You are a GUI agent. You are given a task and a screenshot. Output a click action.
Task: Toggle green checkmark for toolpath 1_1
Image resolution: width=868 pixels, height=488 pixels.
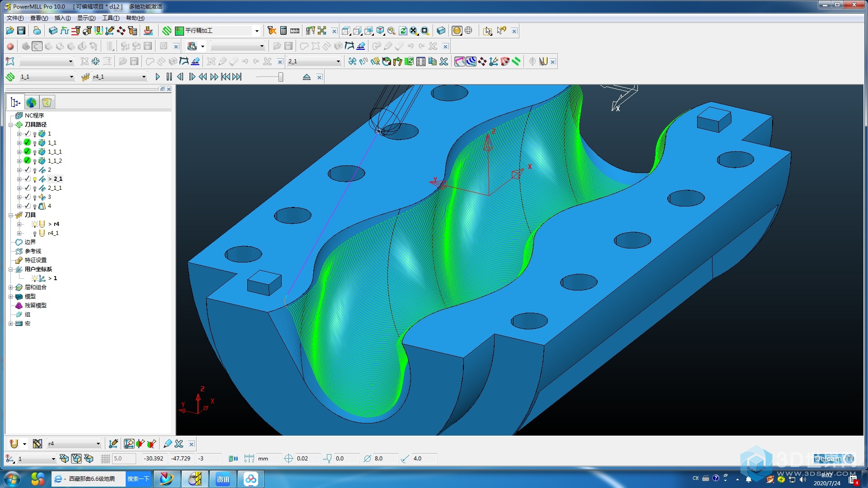point(27,142)
